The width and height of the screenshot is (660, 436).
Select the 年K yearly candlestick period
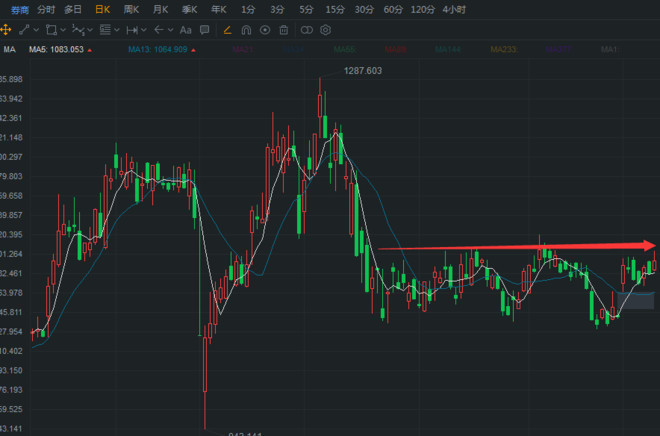point(219,10)
